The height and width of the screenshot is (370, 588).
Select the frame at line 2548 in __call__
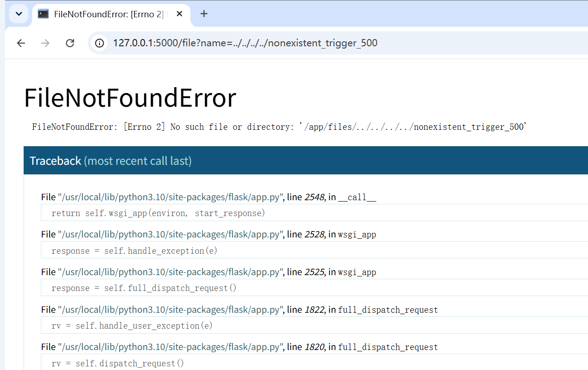point(209,197)
